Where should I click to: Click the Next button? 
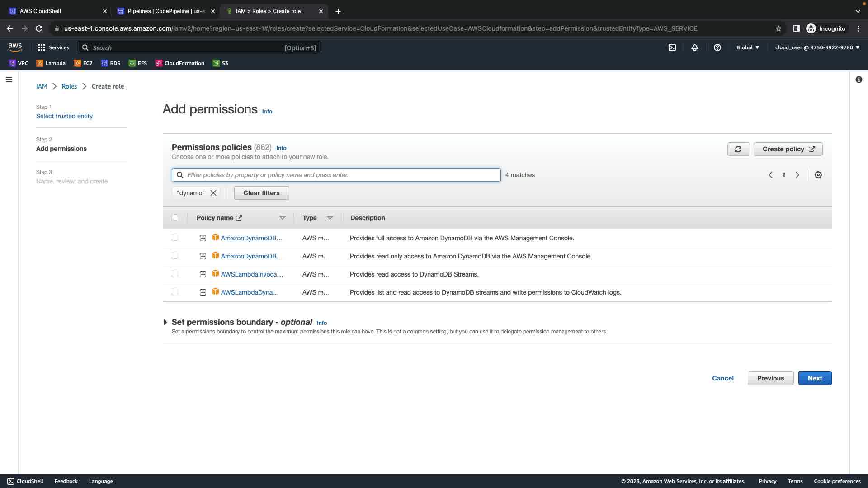(815, 378)
